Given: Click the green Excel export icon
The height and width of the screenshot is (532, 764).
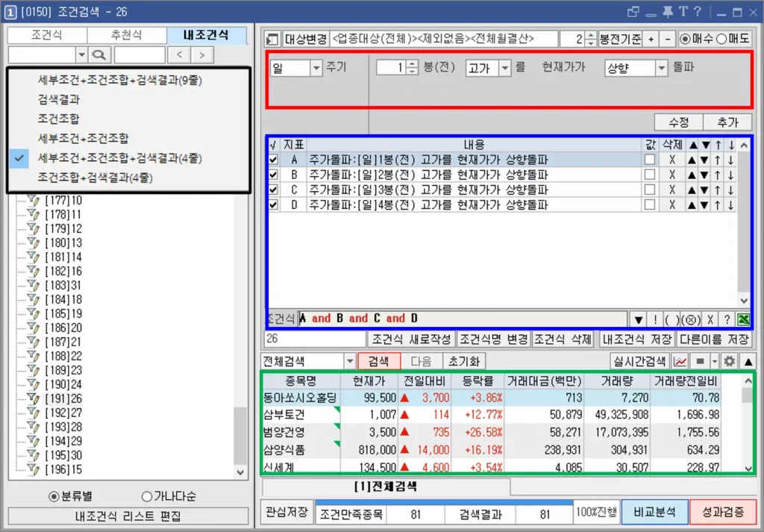Looking at the screenshot, I should point(743,319).
